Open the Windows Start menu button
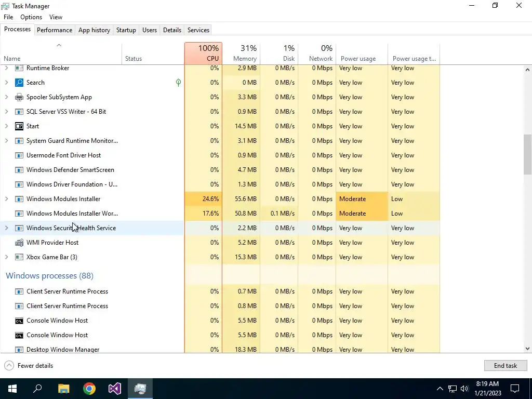This screenshot has width=532, height=399. [12, 389]
